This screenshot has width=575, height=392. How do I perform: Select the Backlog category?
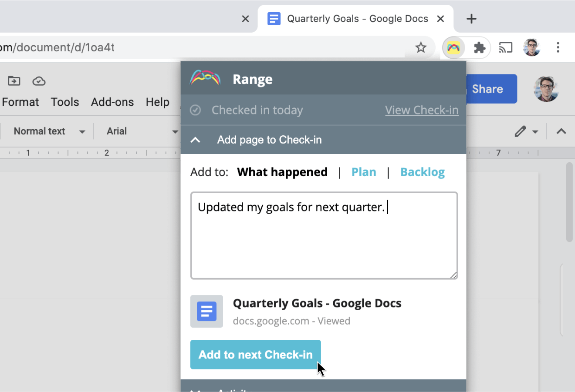pyautogui.click(x=422, y=172)
